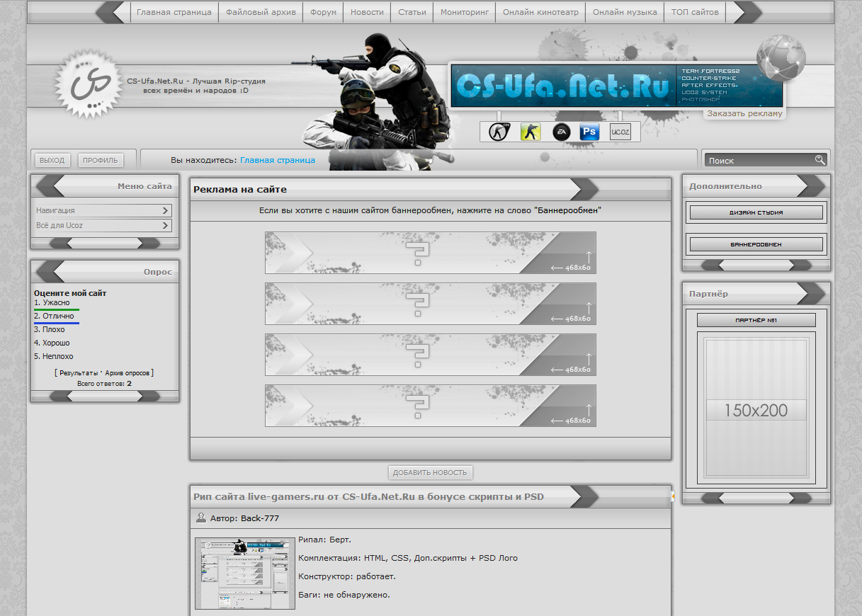Click the "Рипал: Берт." line
The height and width of the screenshot is (616, 862).
click(x=324, y=540)
